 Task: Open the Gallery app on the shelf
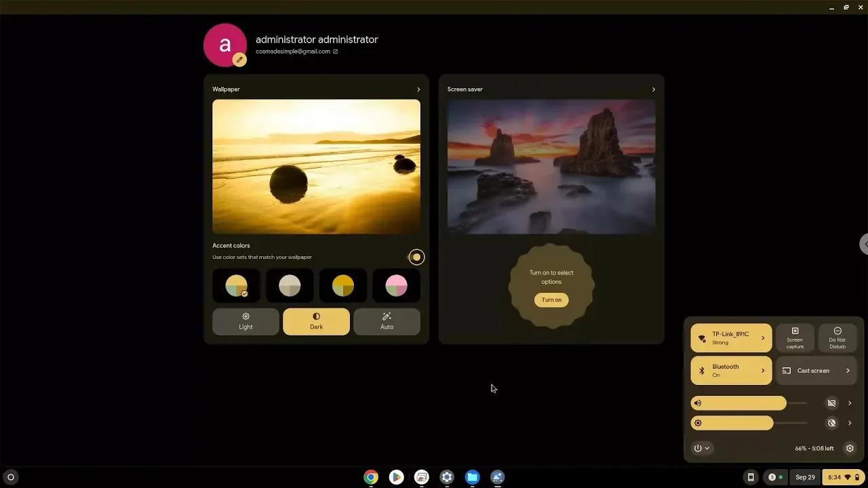497,477
